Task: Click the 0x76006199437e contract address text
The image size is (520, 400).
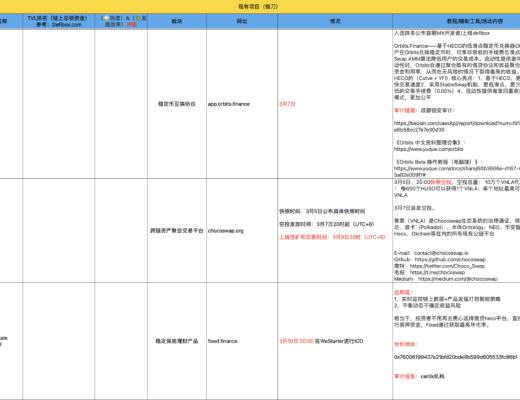Action: (455, 357)
